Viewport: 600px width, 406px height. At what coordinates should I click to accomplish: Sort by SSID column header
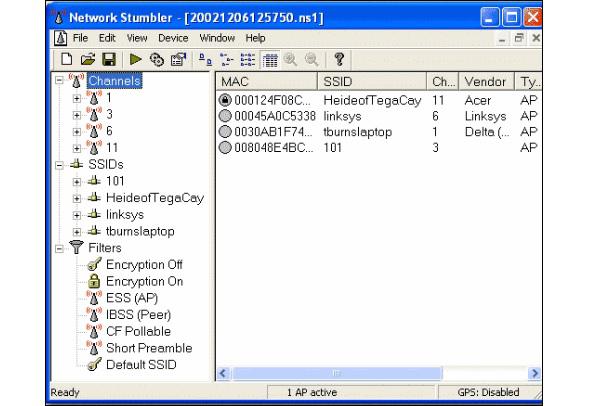(372, 82)
